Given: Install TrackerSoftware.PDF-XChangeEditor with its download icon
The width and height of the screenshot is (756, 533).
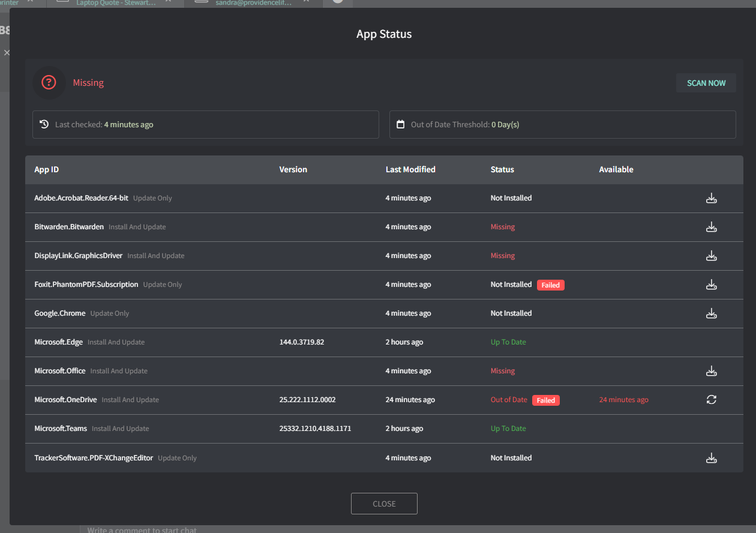Looking at the screenshot, I should click(x=711, y=458).
